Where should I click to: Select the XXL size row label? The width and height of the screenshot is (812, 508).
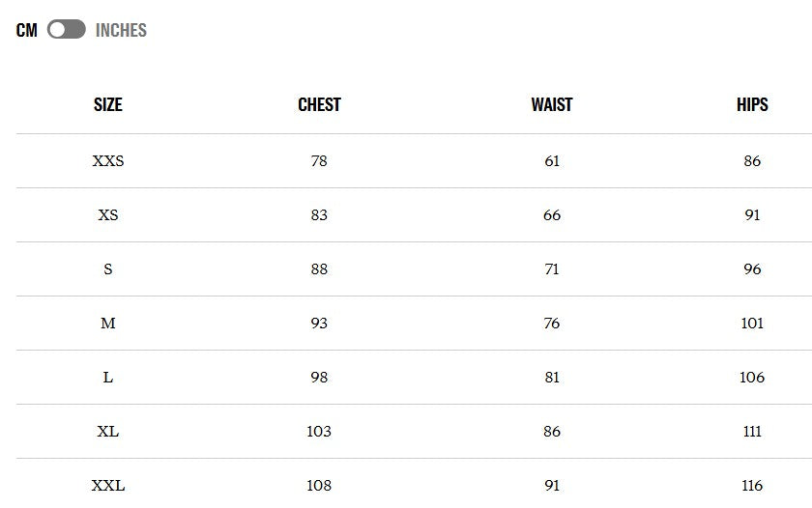point(107,485)
